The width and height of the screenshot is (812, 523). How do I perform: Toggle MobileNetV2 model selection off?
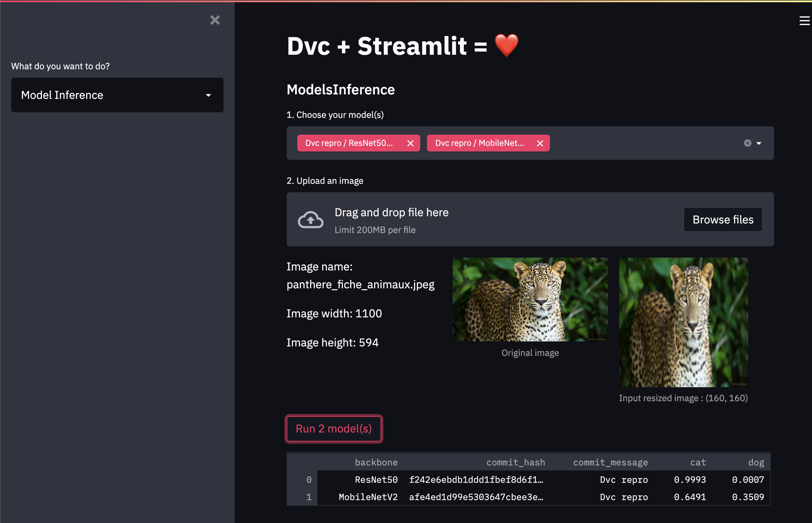point(540,142)
